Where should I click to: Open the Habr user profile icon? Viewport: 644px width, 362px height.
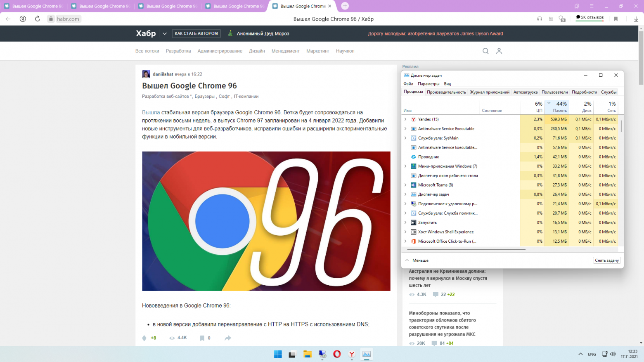499,51
